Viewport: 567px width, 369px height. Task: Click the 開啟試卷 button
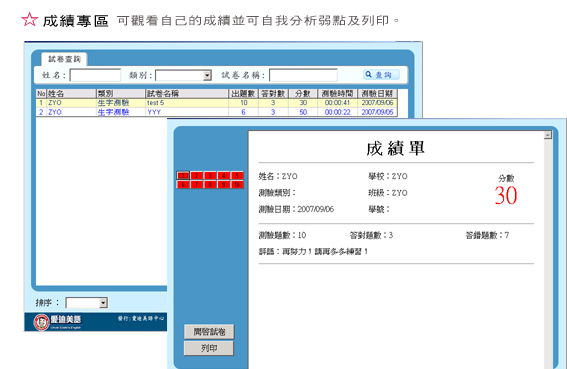point(209,331)
